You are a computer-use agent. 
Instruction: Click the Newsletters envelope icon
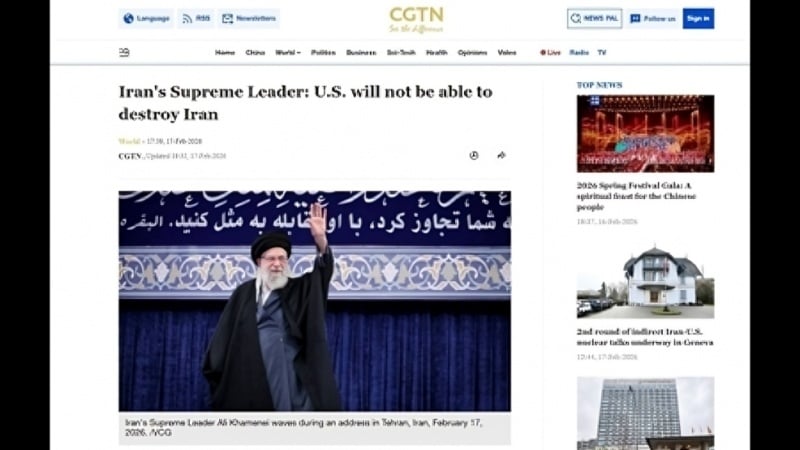tap(228, 19)
